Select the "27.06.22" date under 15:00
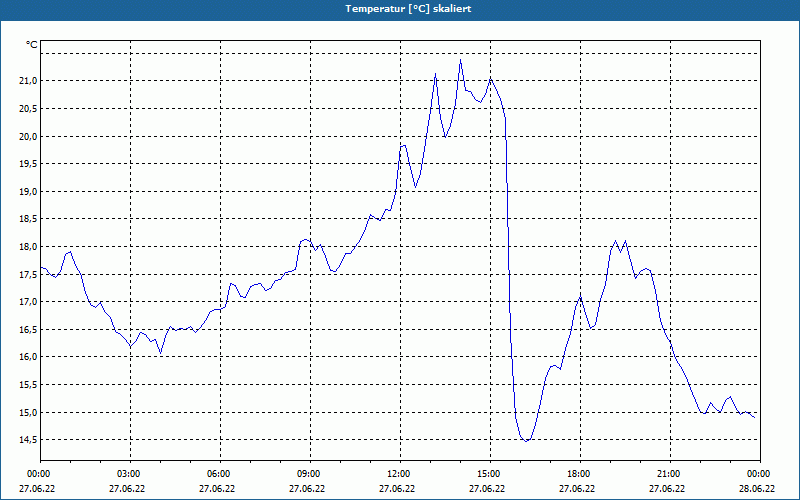 (487, 489)
